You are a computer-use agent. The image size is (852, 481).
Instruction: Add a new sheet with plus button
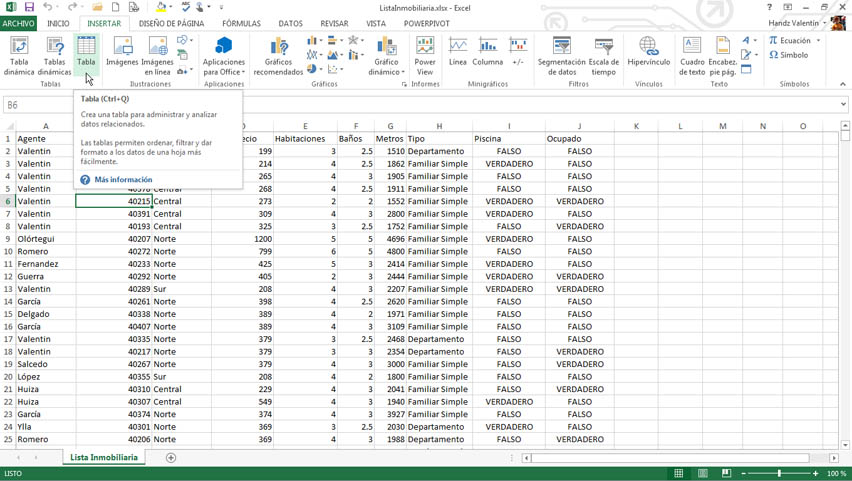pyautogui.click(x=171, y=458)
